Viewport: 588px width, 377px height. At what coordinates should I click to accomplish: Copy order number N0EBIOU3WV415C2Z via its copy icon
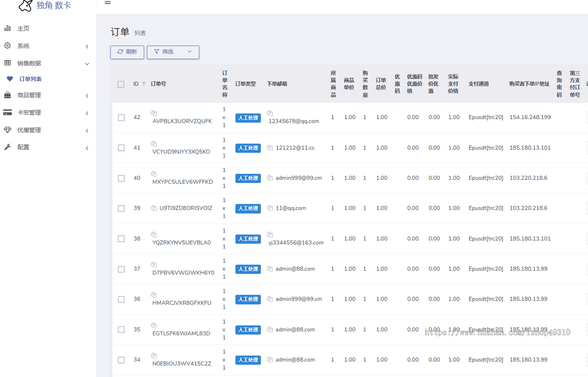(154, 356)
